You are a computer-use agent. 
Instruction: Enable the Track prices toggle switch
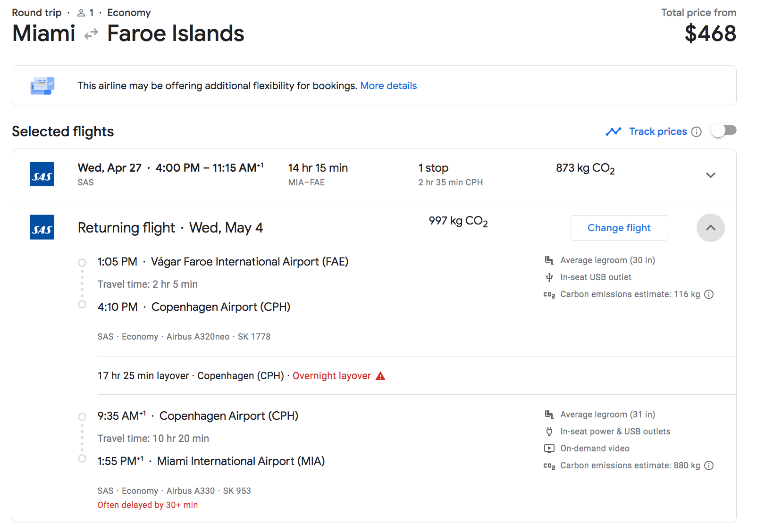coord(723,131)
